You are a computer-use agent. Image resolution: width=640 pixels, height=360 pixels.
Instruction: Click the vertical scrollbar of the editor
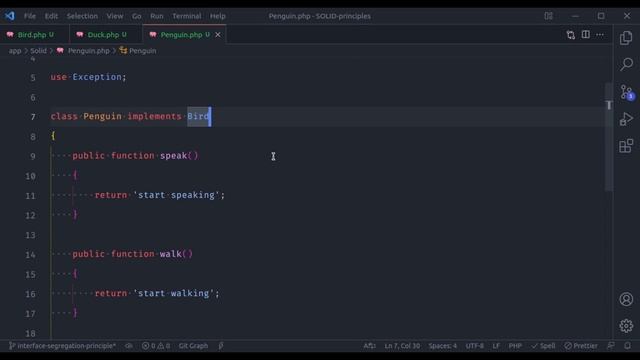pos(609,137)
